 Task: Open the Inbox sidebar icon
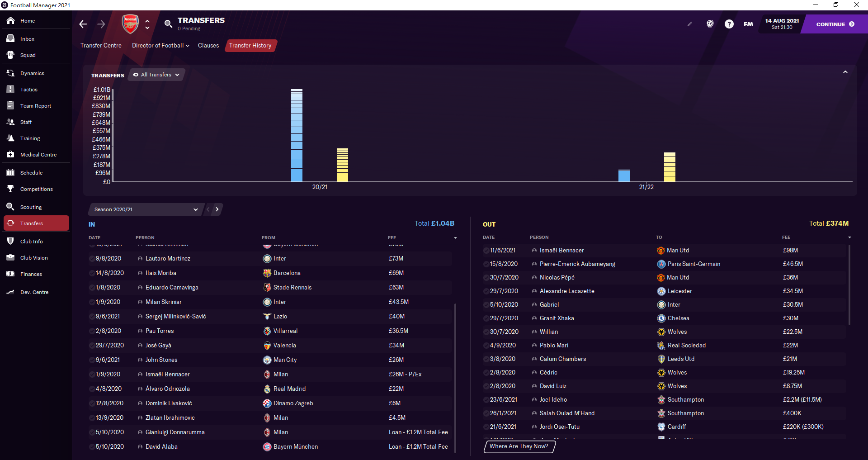(x=11, y=39)
